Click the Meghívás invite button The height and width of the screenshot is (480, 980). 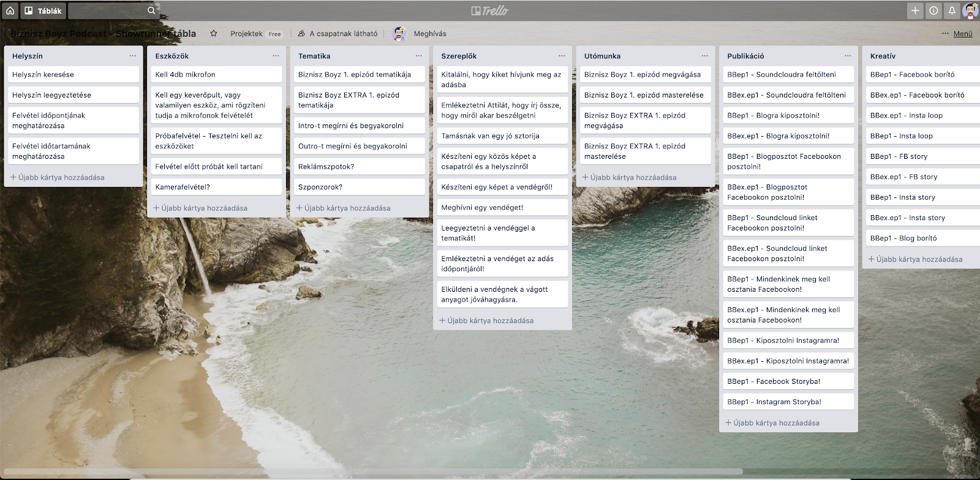pyautogui.click(x=430, y=34)
